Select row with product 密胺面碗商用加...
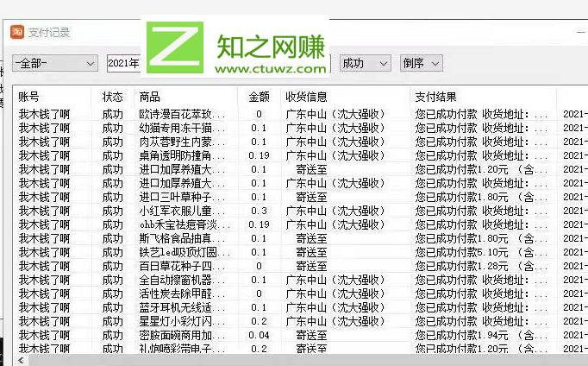 (300, 335)
